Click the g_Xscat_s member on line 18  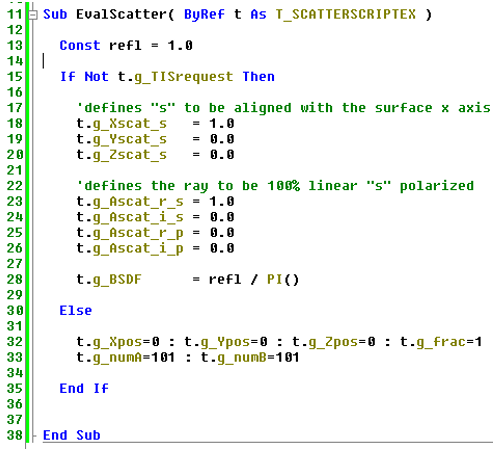click(x=130, y=124)
